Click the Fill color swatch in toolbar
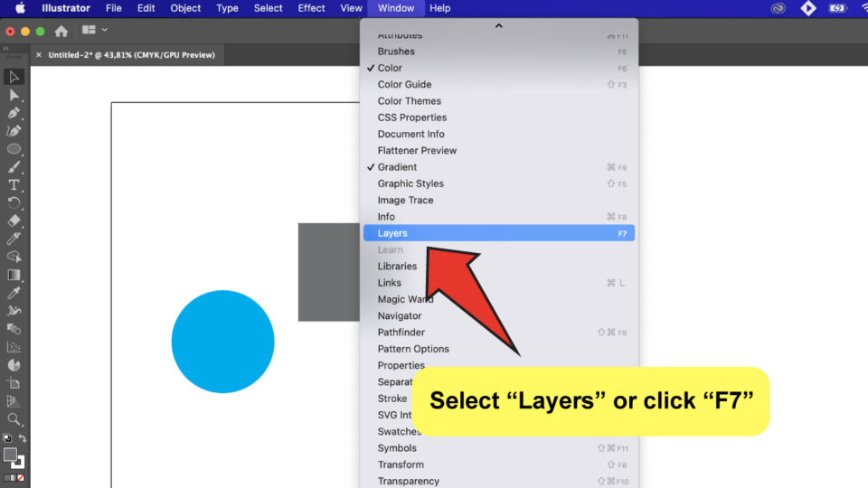The height and width of the screenshot is (488, 868). pos(10,455)
